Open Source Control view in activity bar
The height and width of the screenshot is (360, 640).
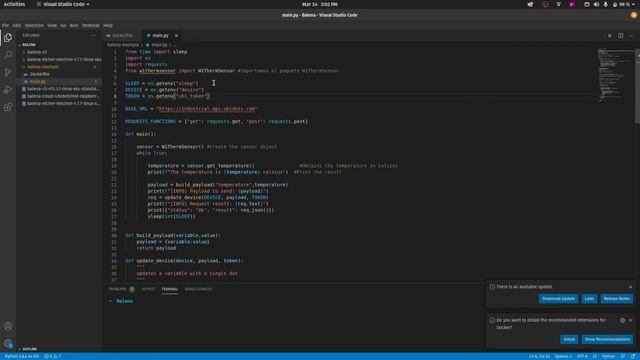[8, 72]
